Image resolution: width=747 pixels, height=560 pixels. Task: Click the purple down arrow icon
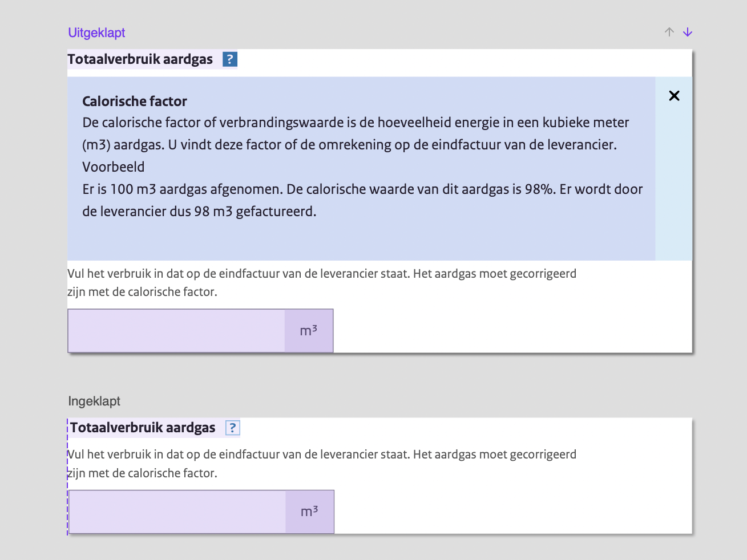[687, 32]
